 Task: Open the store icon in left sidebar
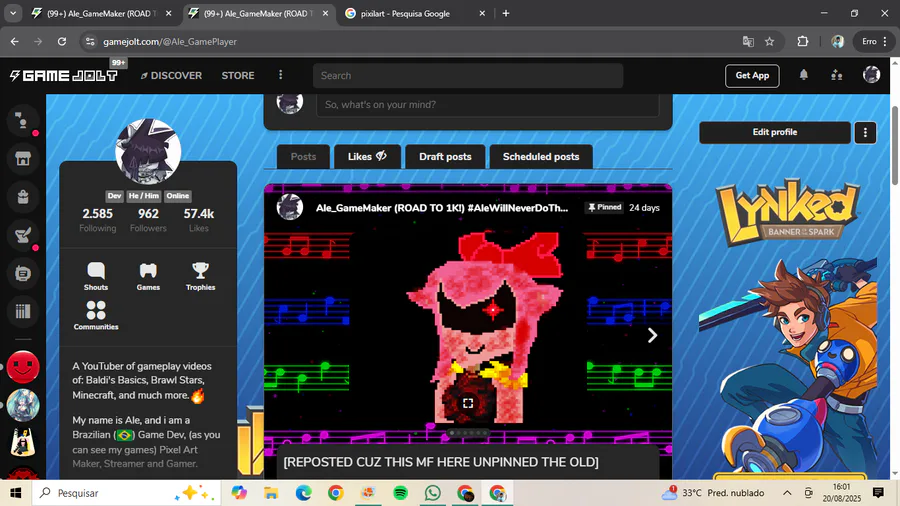pyautogui.click(x=23, y=159)
